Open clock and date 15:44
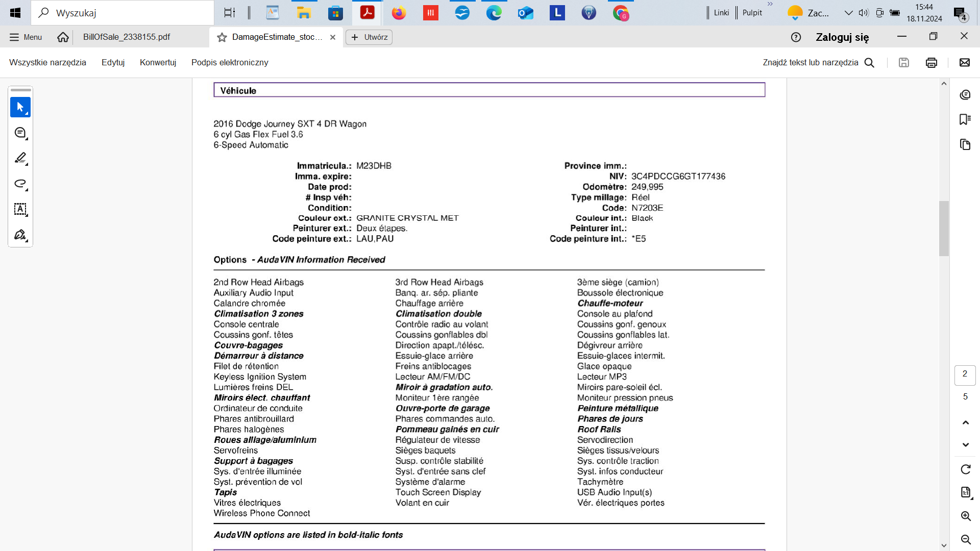Image resolution: width=980 pixels, height=551 pixels. click(x=924, y=13)
